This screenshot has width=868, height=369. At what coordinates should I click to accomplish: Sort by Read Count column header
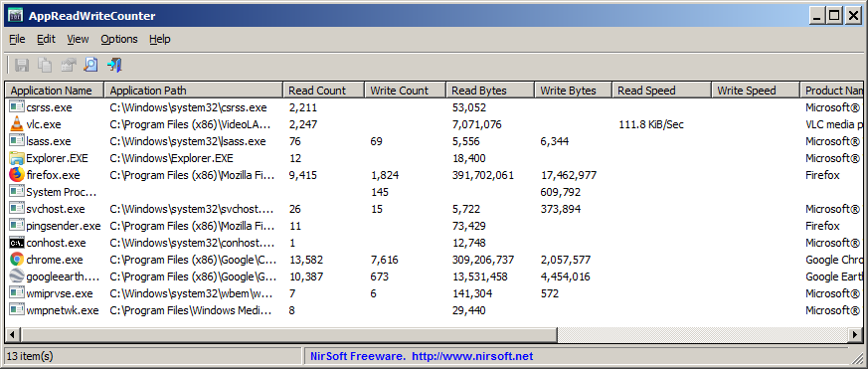(324, 91)
